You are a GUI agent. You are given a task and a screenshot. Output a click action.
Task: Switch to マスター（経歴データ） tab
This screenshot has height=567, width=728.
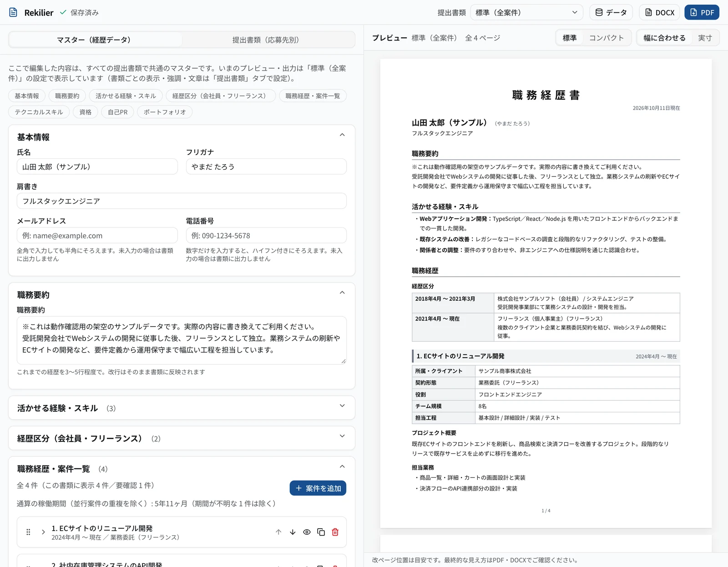(x=95, y=40)
